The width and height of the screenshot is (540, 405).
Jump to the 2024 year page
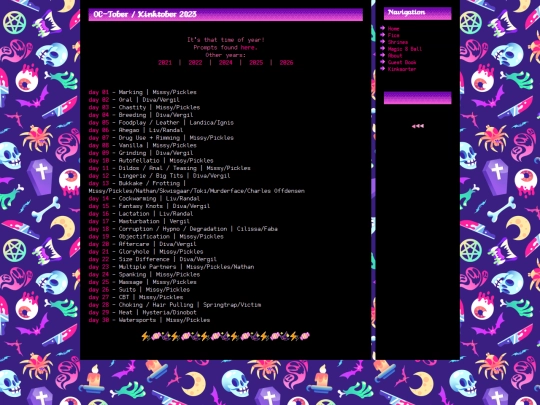click(226, 62)
